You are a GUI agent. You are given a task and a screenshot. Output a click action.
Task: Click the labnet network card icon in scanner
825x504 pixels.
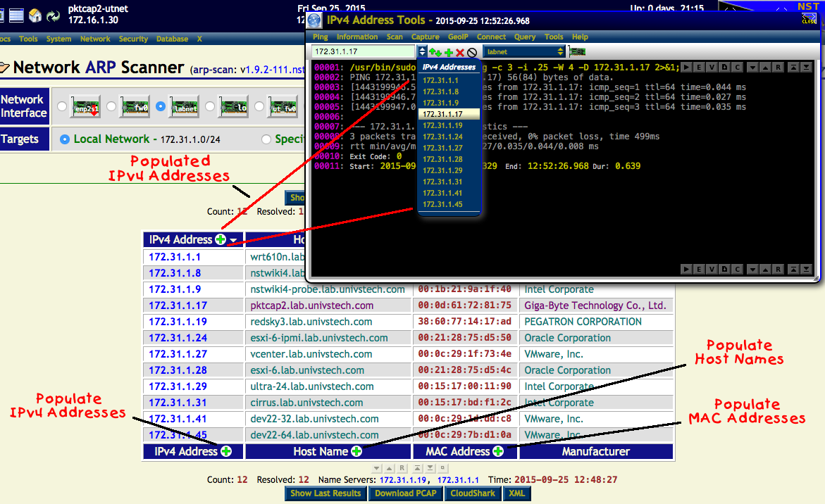[185, 107]
